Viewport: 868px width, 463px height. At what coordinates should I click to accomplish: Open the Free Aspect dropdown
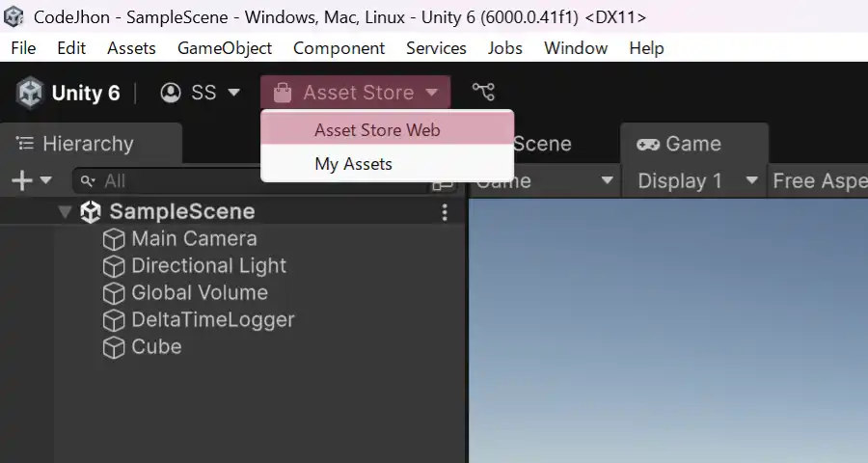(x=818, y=180)
